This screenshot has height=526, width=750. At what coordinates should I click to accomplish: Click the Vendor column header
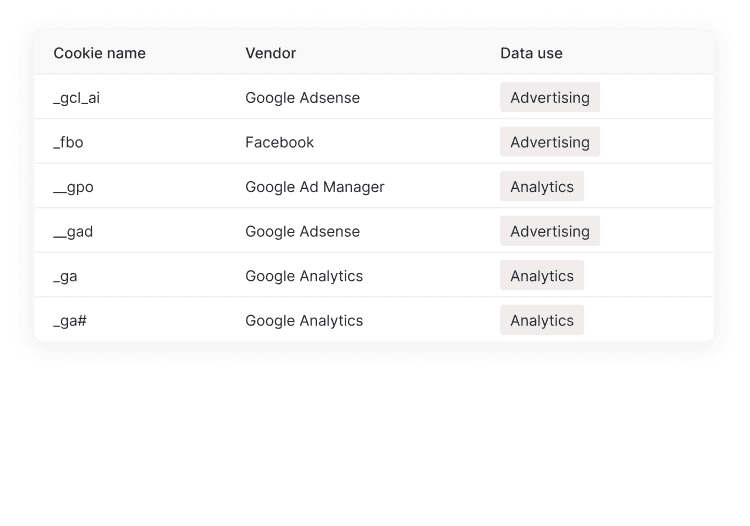tap(271, 53)
